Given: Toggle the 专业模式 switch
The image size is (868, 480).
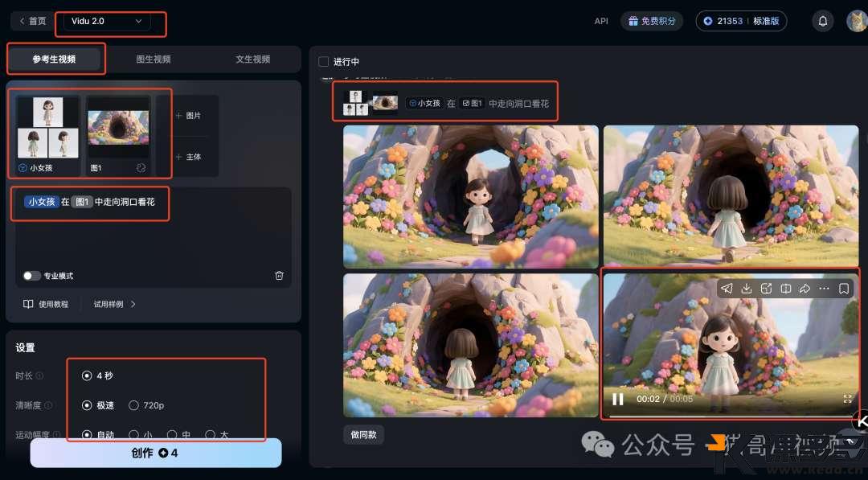Looking at the screenshot, I should click(31, 276).
